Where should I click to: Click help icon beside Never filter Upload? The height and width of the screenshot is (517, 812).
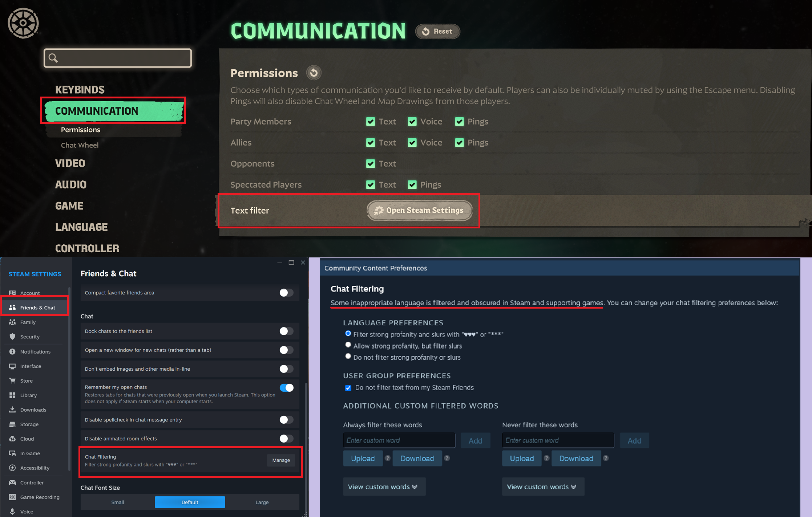tap(546, 458)
